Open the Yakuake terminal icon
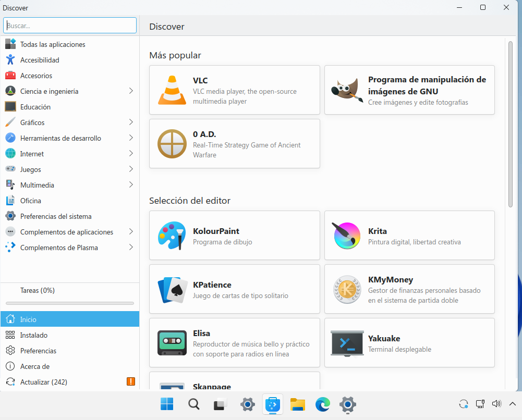Viewport: 522px width, 420px height. tap(347, 343)
